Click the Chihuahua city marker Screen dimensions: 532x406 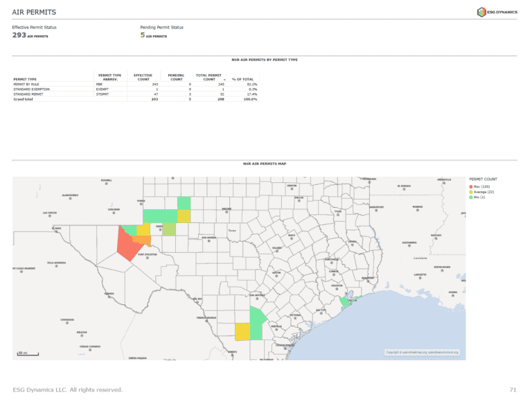coord(67,323)
